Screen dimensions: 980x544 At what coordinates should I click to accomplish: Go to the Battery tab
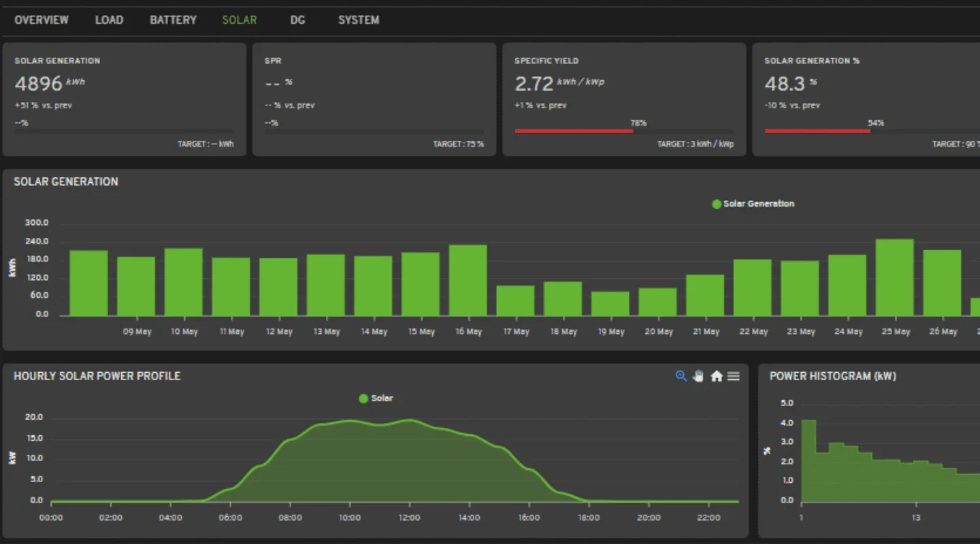(x=173, y=20)
